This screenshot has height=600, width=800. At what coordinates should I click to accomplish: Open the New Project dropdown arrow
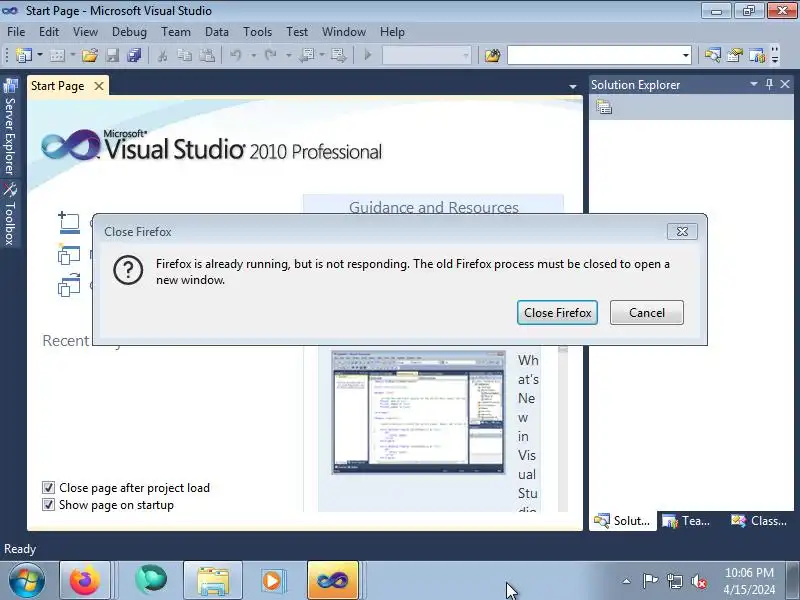click(x=40, y=55)
